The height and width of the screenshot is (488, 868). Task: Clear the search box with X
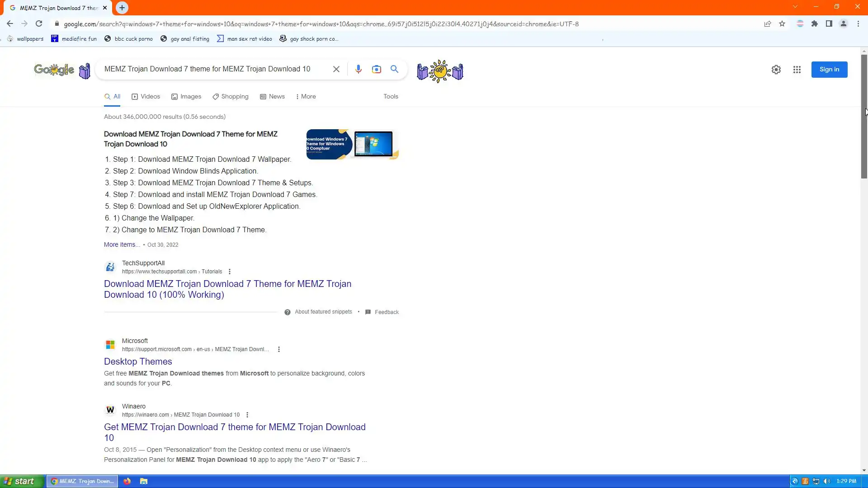336,69
